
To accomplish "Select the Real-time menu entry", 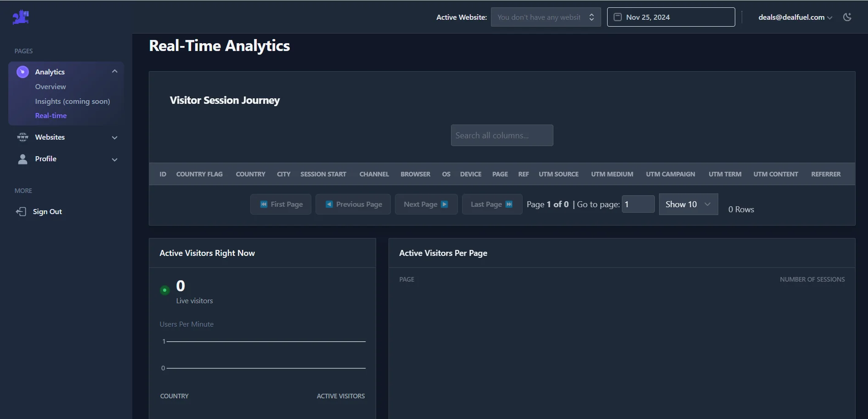I will click(51, 115).
